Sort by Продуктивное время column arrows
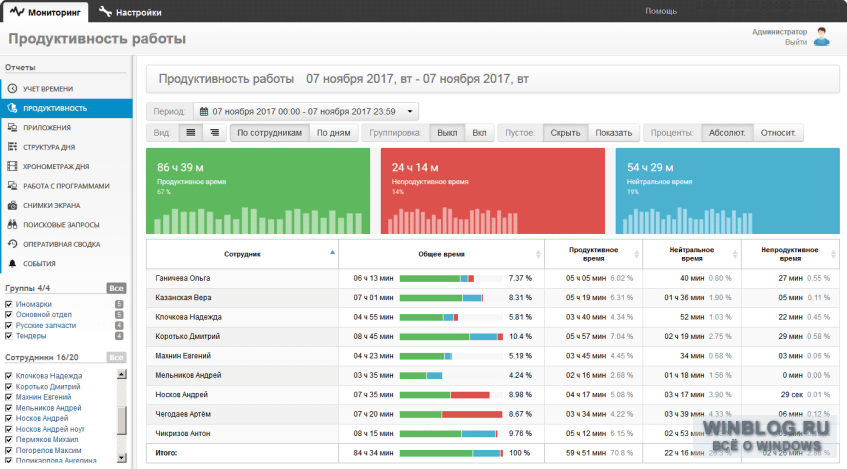 pos(636,254)
